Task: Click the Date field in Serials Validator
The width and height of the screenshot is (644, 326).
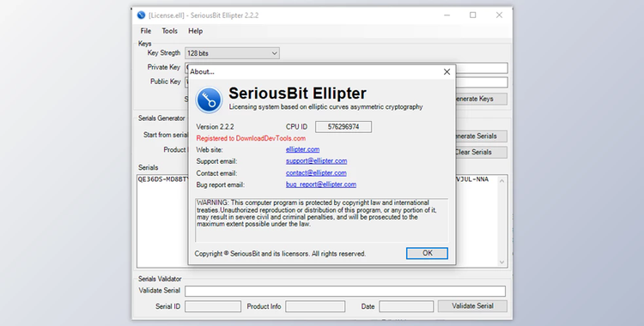Action: pyautogui.click(x=406, y=306)
